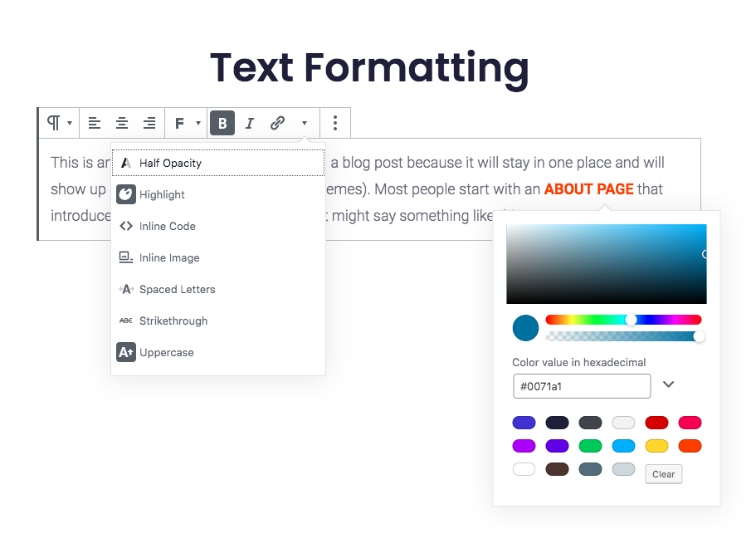Click the 'Color value in hexadecimal' label
This screenshot has height=558, width=756.
578,363
